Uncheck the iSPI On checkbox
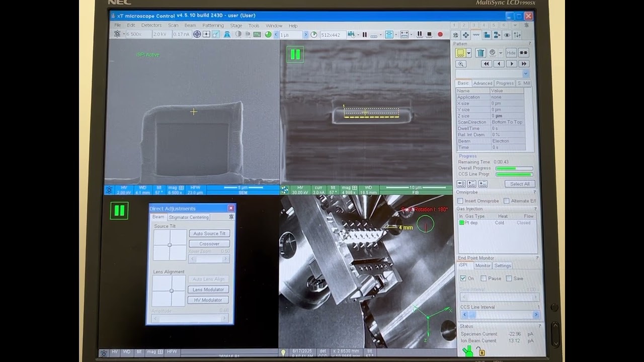 (x=463, y=278)
